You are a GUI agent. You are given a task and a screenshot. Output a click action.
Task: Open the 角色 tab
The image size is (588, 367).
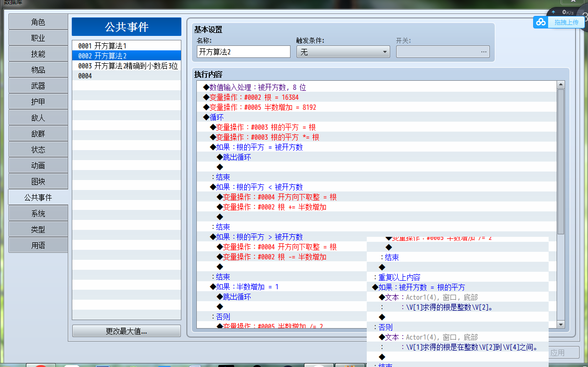[x=38, y=22]
